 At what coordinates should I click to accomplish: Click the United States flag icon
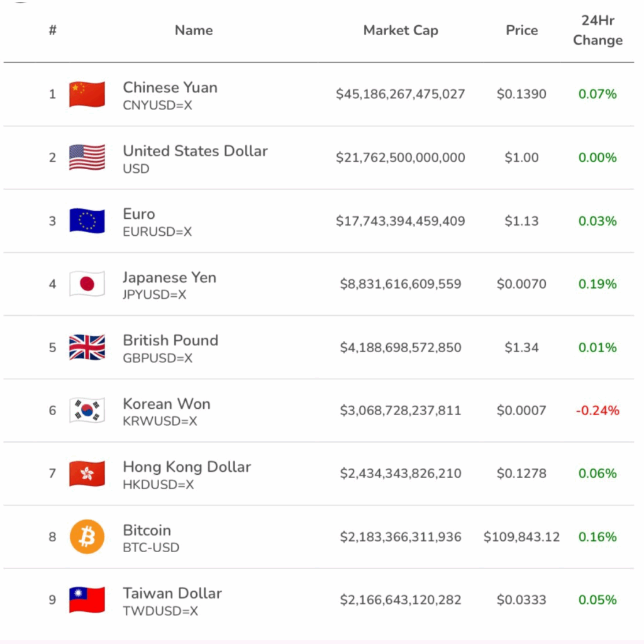[87, 157]
